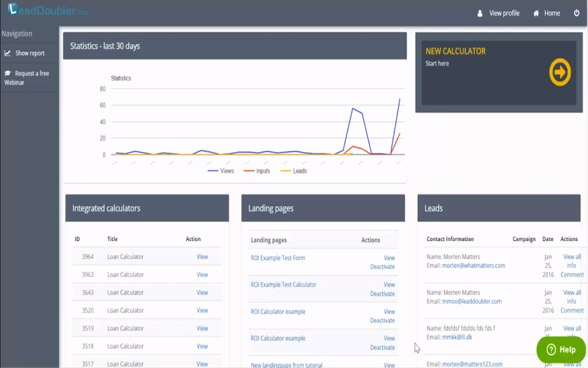Go to Home link
The image size is (588, 368).
tap(552, 13)
